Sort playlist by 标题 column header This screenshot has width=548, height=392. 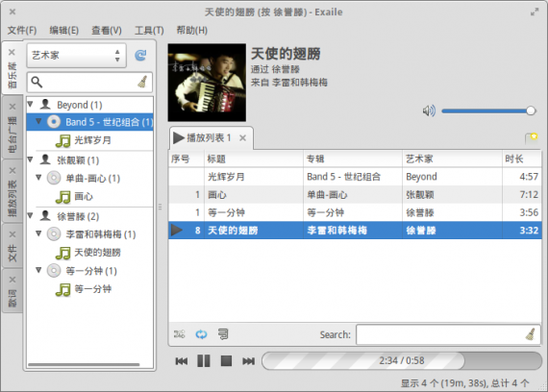point(254,159)
